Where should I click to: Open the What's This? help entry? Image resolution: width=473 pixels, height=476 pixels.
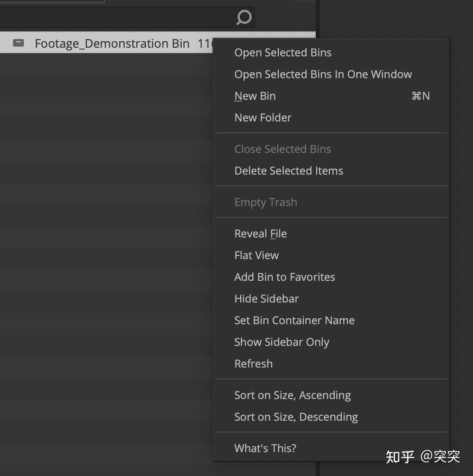tap(265, 448)
